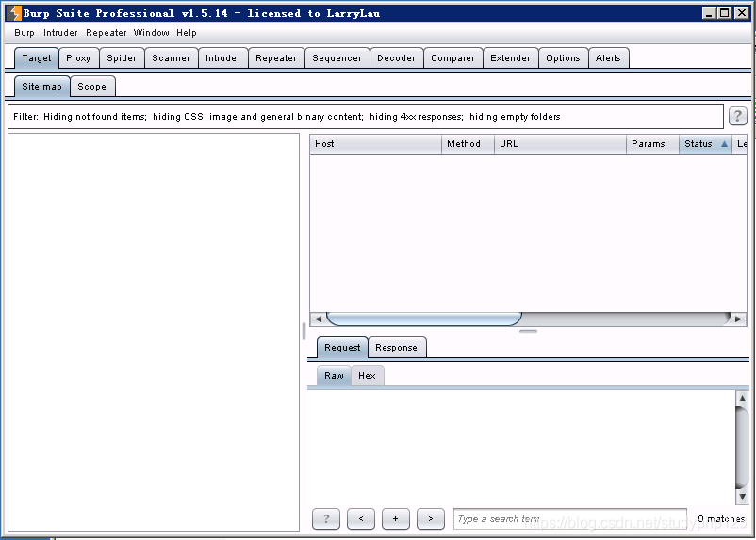Open the Scanner tab
This screenshot has width=756, height=540.
point(172,58)
